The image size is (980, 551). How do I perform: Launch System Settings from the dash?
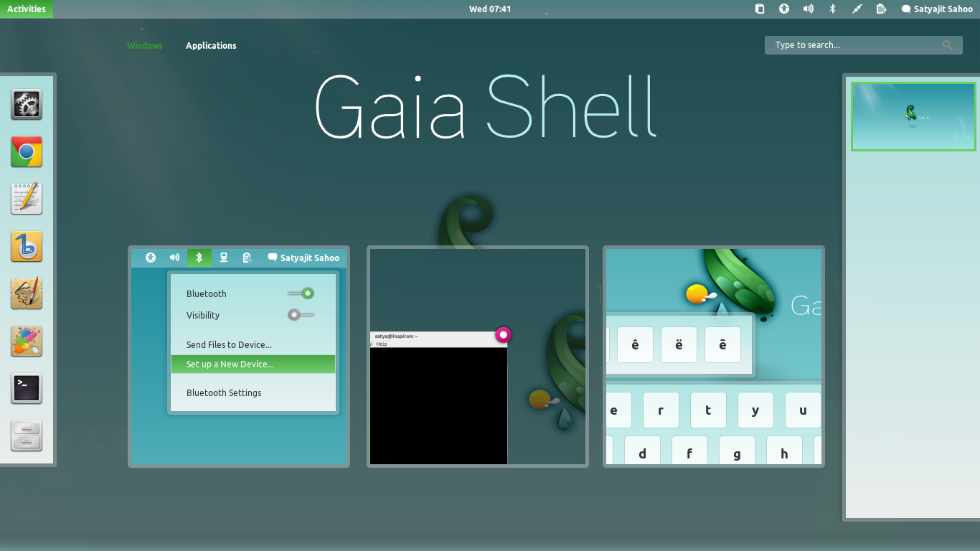(27, 105)
